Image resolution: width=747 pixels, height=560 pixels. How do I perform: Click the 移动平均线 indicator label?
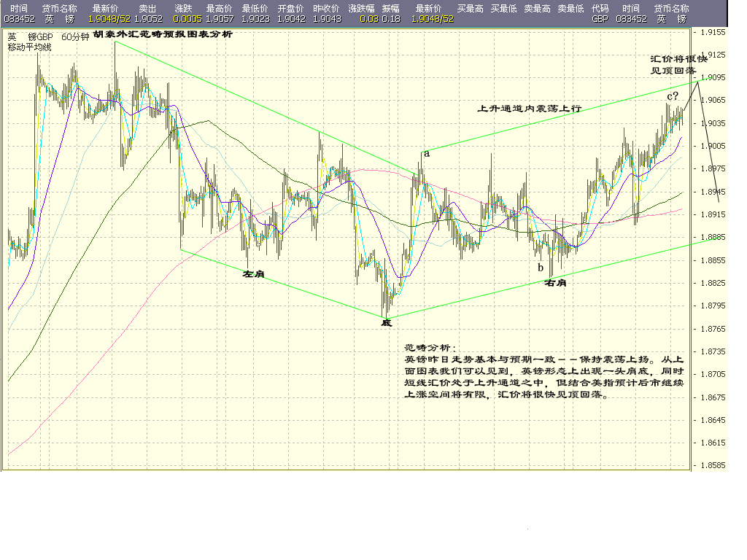(29, 47)
